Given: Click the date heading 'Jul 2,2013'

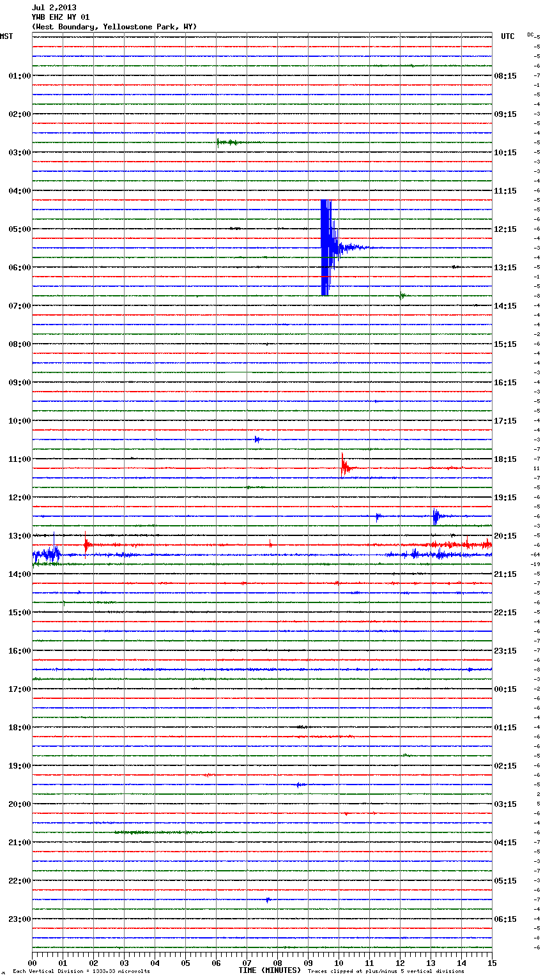Looking at the screenshot, I should [x=54, y=8].
